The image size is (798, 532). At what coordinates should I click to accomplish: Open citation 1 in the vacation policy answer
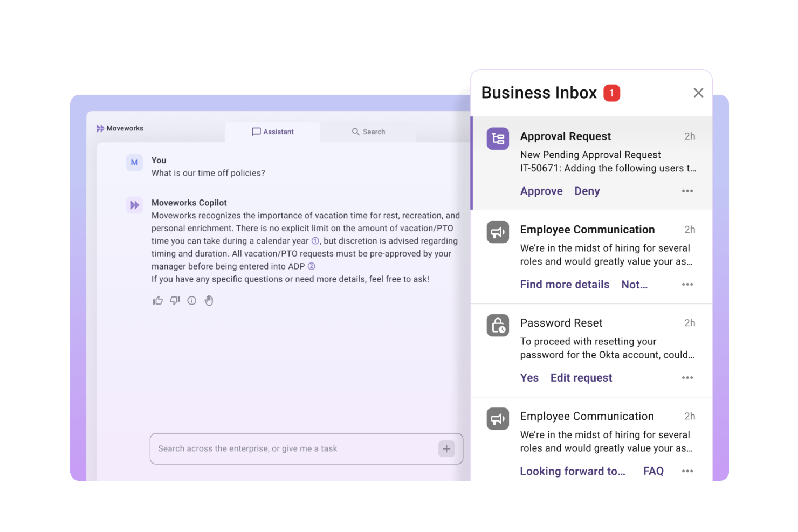(x=315, y=241)
